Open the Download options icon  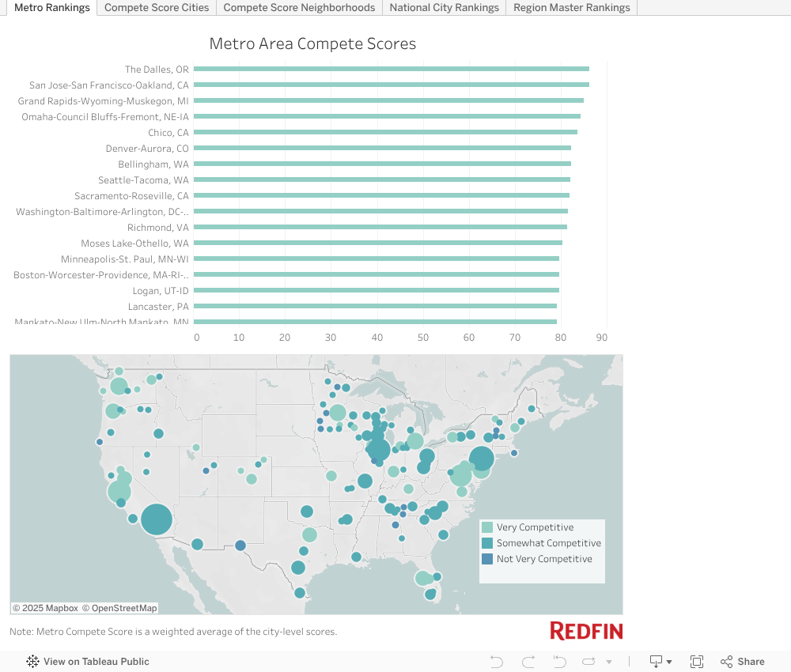click(660, 662)
